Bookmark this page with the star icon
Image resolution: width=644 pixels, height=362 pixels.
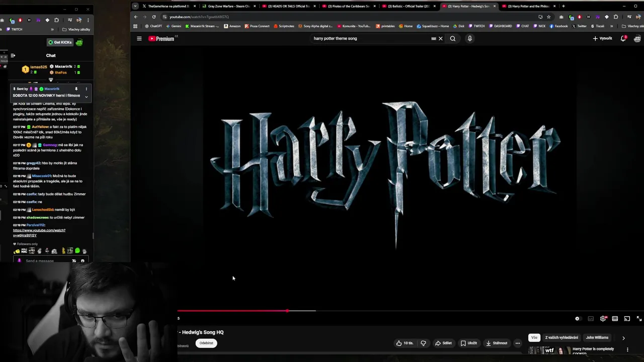(548, 17)
